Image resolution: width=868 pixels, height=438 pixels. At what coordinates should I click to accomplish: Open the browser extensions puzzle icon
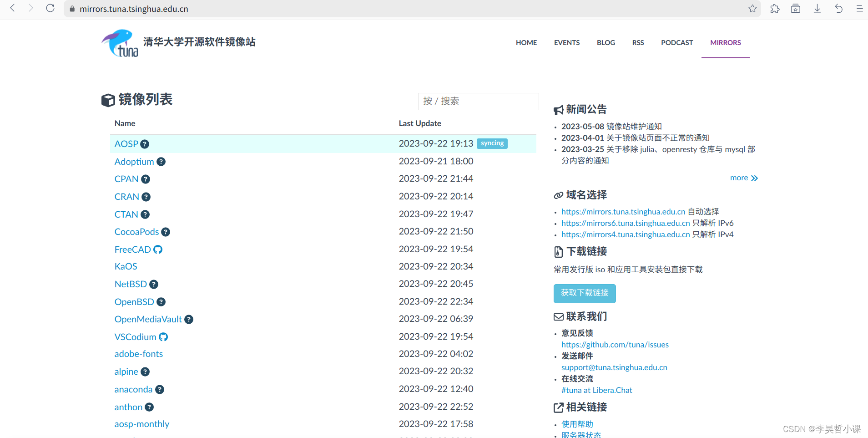click(775, 9)
